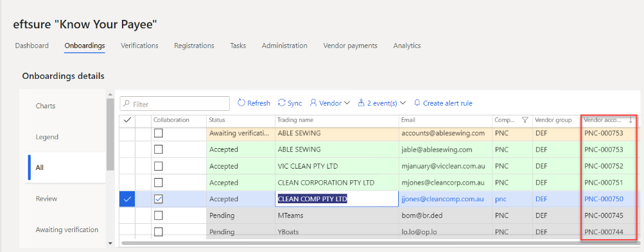The image size is (644, 252).
Task: Check Collaboration box for YBoats row
Action: pyautogui.click(x=158, y=231)
